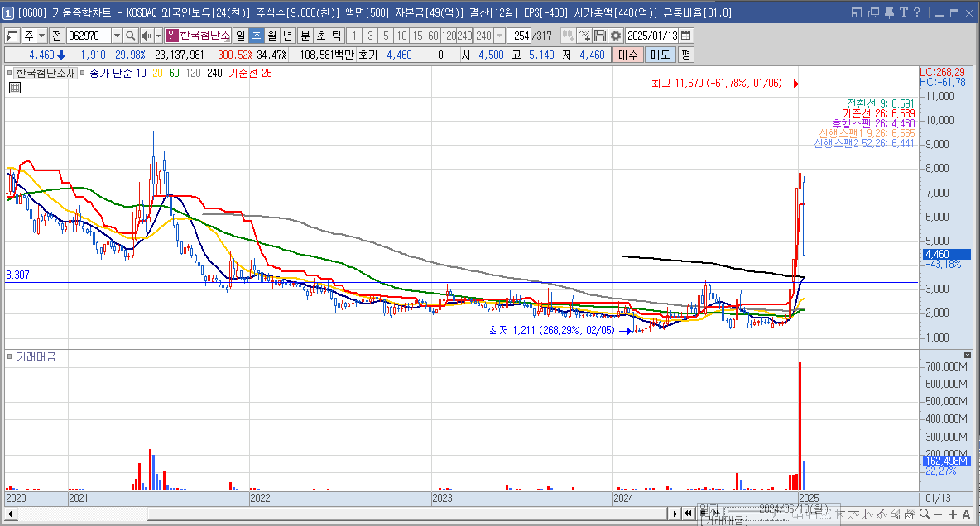Viewport: 980px width, 526px height.
Task: Select weekly period 주
Action: click(257, 36)
